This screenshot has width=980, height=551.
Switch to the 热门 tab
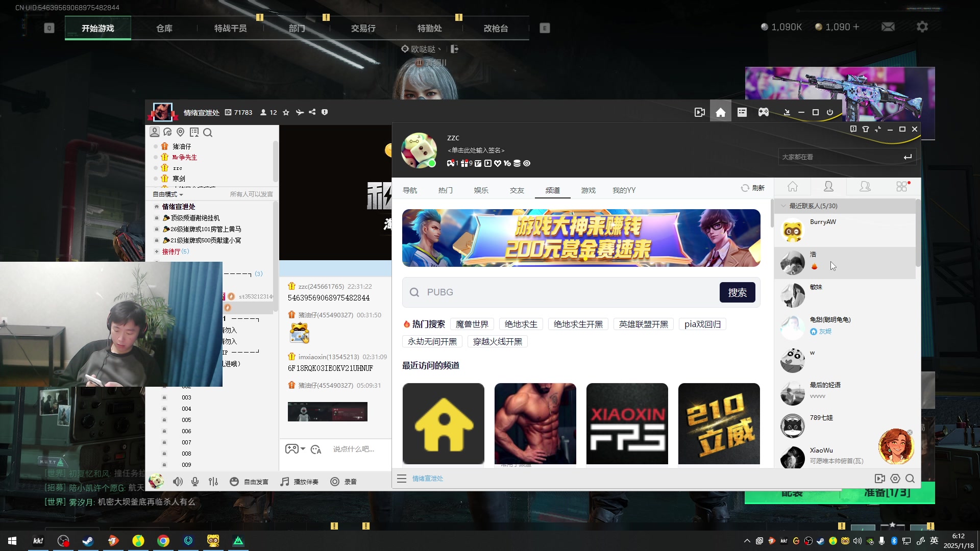click(445, 190)
